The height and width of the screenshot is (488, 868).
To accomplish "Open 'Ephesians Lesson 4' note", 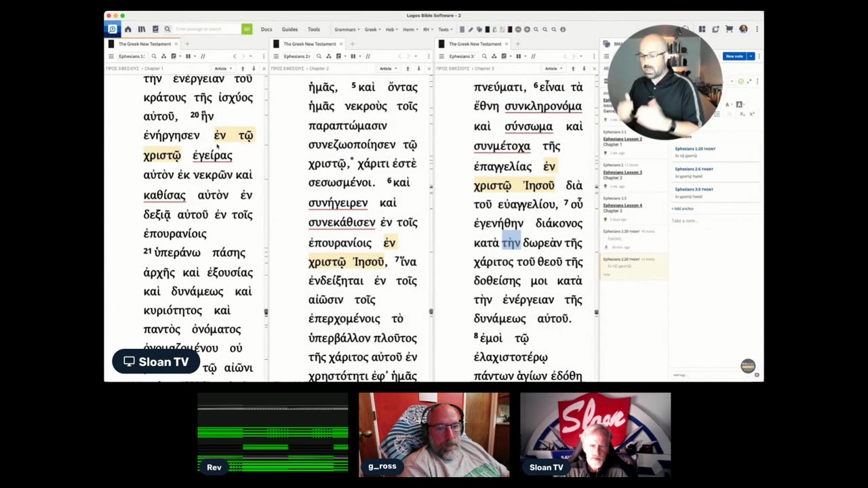I will point(623,205).
